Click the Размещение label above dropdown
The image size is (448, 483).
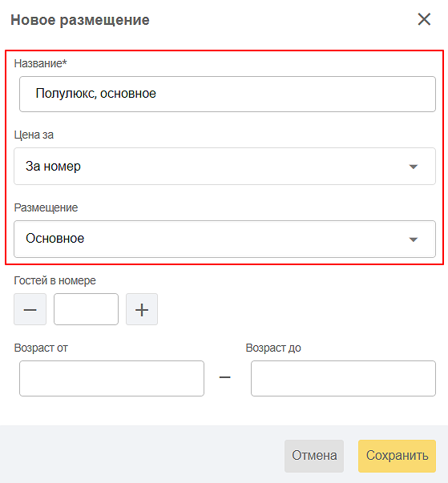pos(46,207)
